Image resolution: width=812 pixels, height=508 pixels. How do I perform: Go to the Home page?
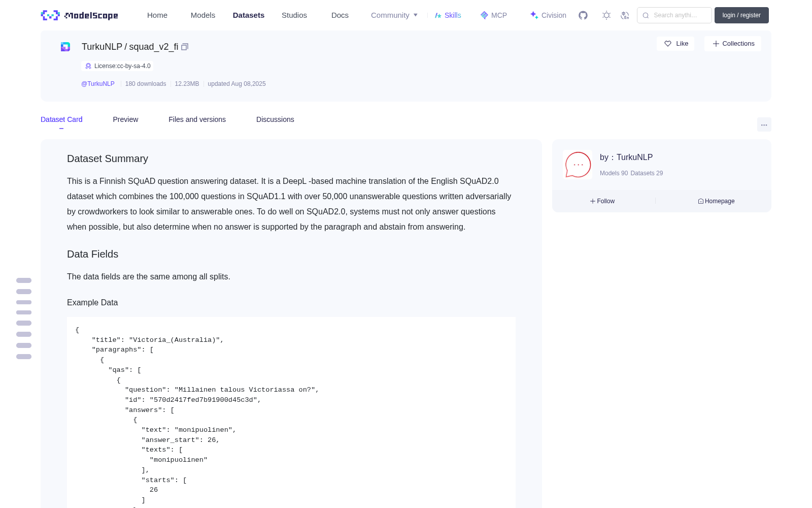[x=157, y=15]
